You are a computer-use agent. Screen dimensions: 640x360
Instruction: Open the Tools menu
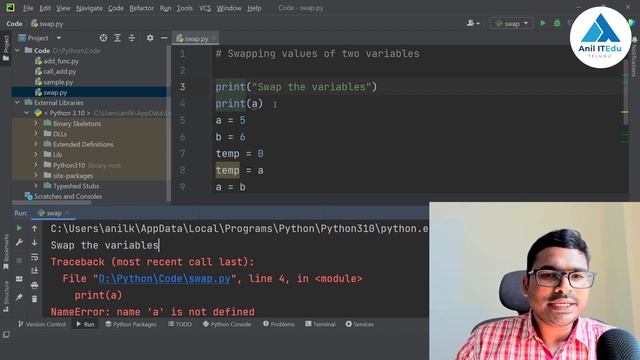(184, 8)
